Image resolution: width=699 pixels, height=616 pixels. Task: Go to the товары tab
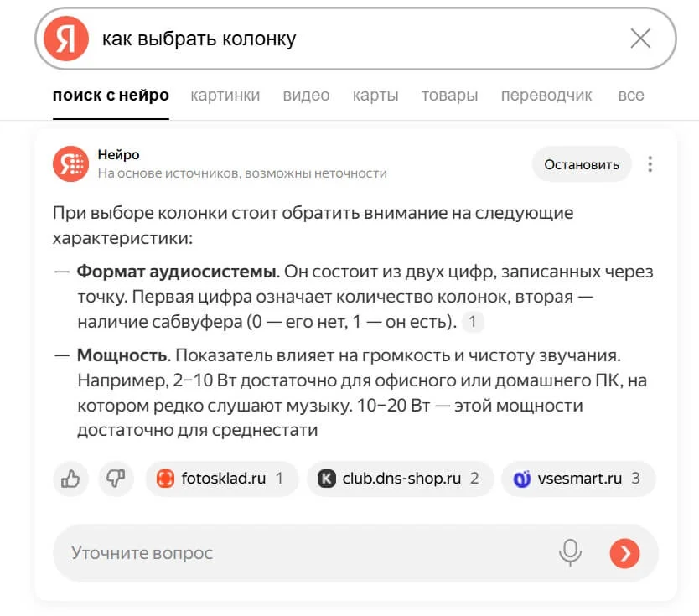[x=449, y=95]
